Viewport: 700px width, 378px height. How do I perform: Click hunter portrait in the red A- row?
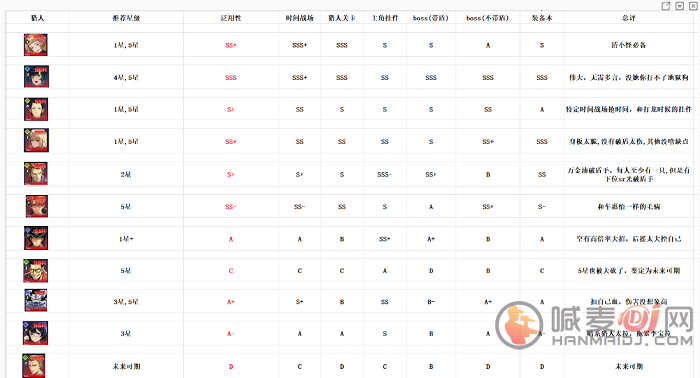click(35, 333)
